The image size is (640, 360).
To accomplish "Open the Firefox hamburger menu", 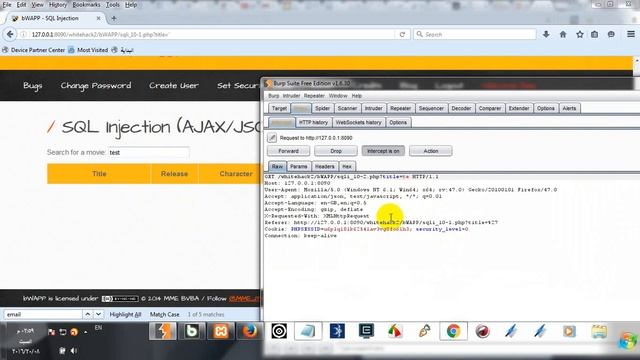I will 631,34.
